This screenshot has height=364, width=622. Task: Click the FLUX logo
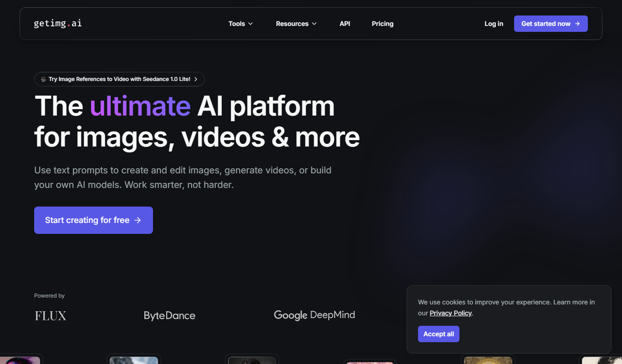51,316
